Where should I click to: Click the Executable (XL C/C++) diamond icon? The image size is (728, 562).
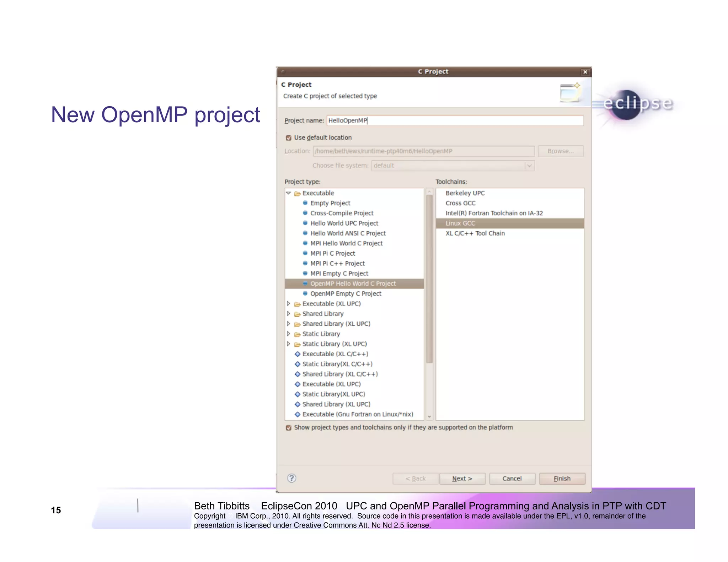[298, 354]
